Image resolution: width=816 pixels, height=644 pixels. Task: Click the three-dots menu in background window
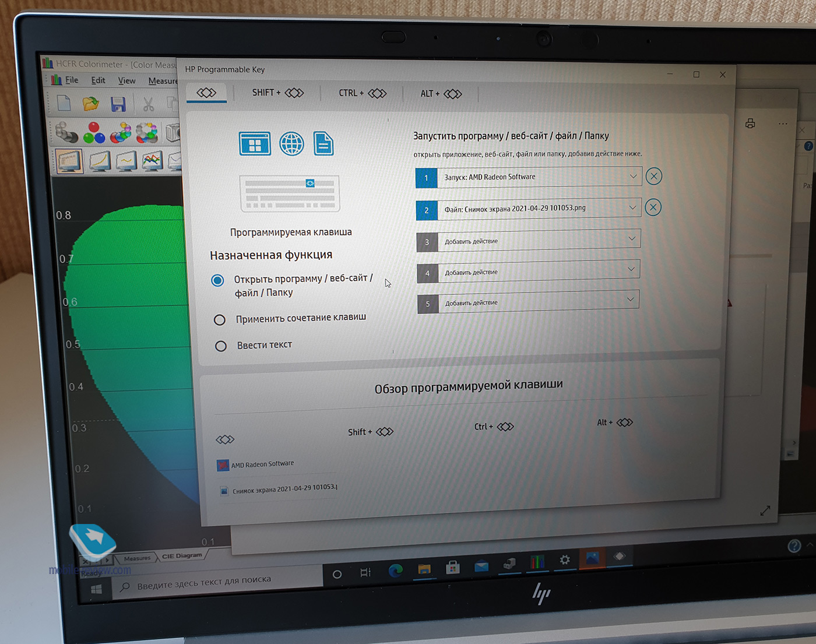[x=783, y=124]
